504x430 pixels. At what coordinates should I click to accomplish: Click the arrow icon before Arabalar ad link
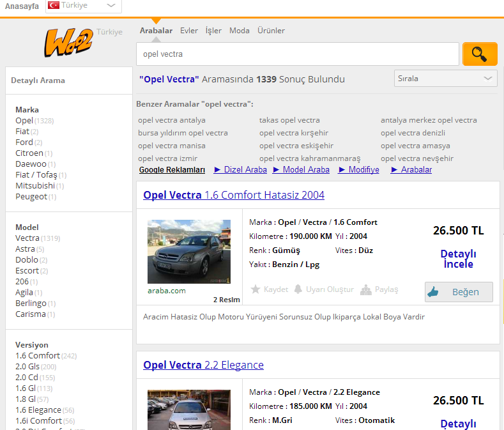pos(394,169)
